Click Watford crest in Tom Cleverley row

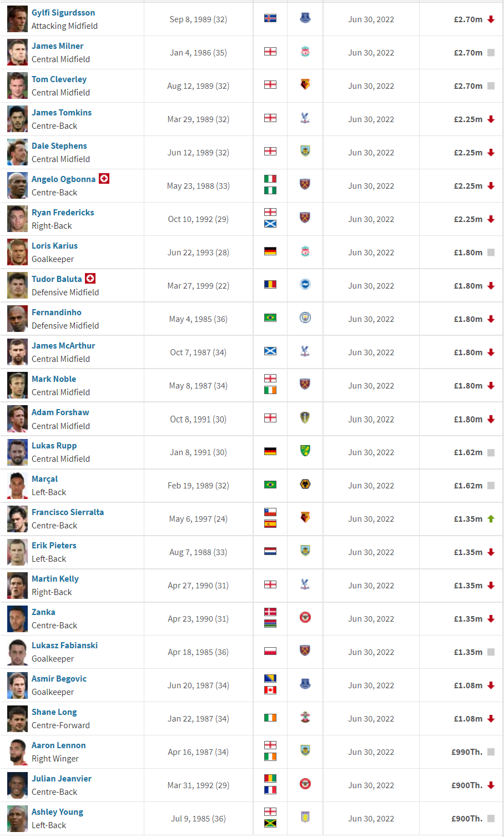[x=305, y=85]
